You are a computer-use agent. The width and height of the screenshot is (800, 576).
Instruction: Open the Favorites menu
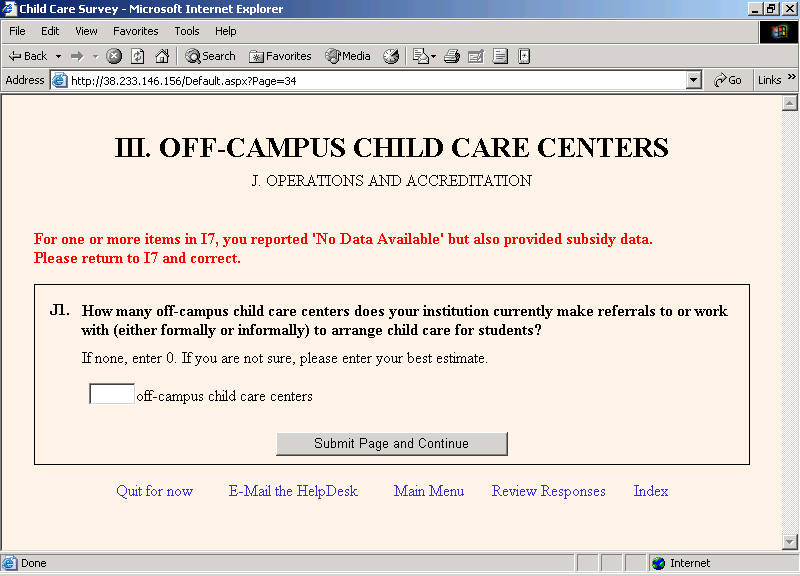136,31
